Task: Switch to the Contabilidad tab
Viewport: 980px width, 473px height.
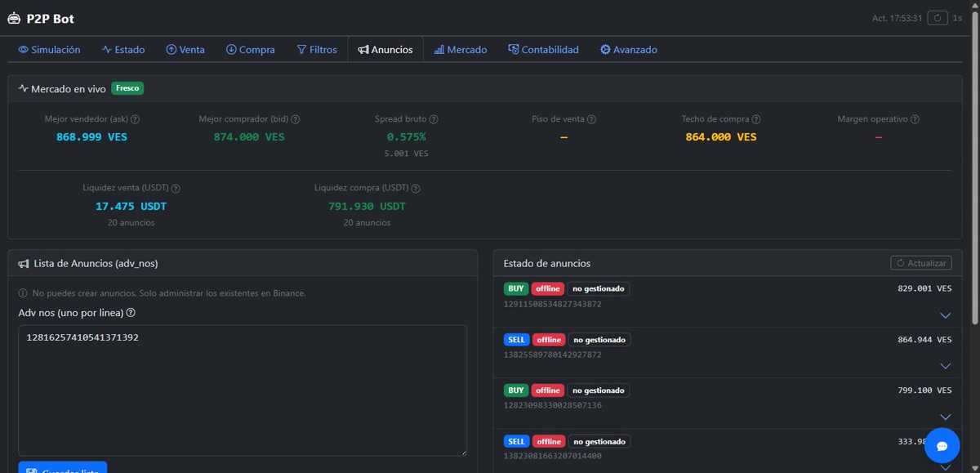Action: (x=543, y=50)
